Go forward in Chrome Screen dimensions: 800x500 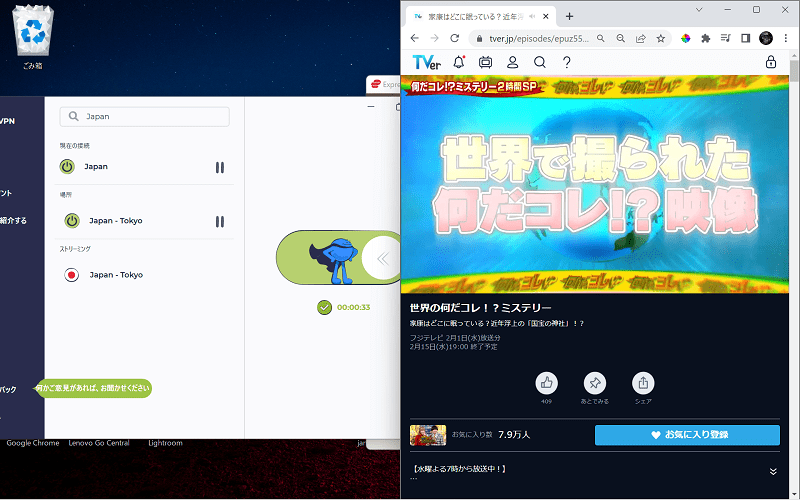pyautogui.click(x=434, y=38)
